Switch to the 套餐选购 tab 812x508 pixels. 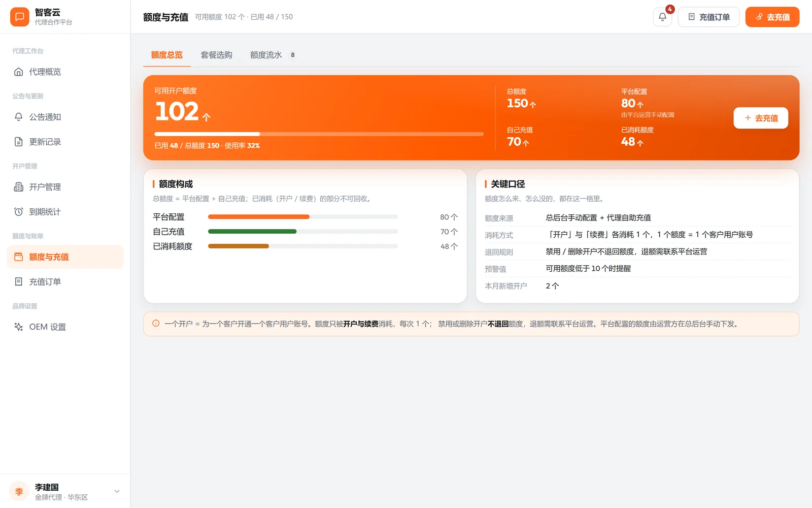pyautogui.click(x=216, y=55)
